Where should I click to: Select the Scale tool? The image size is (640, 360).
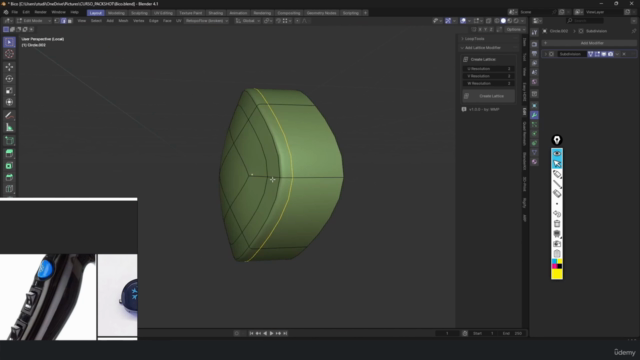(9, 90)
